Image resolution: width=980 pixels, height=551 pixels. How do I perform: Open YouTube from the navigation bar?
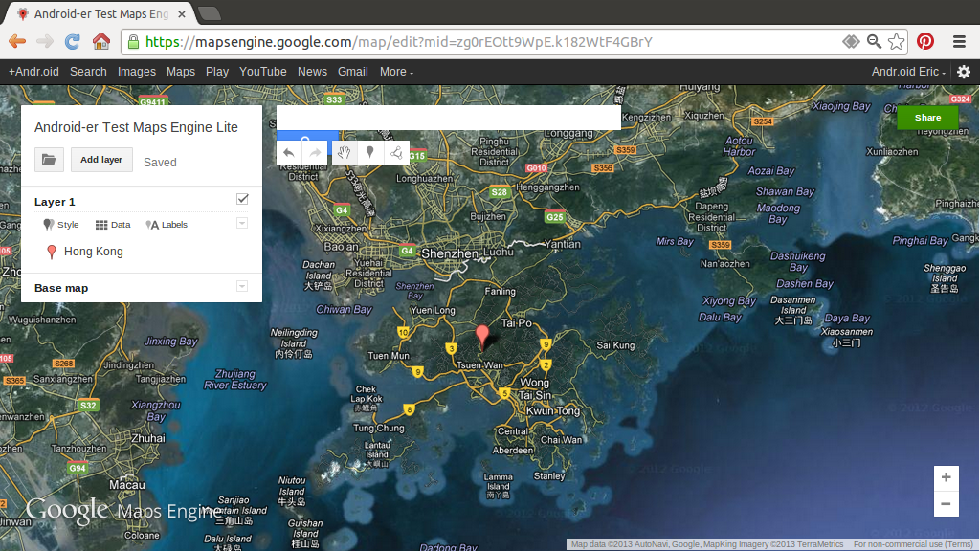262,71
